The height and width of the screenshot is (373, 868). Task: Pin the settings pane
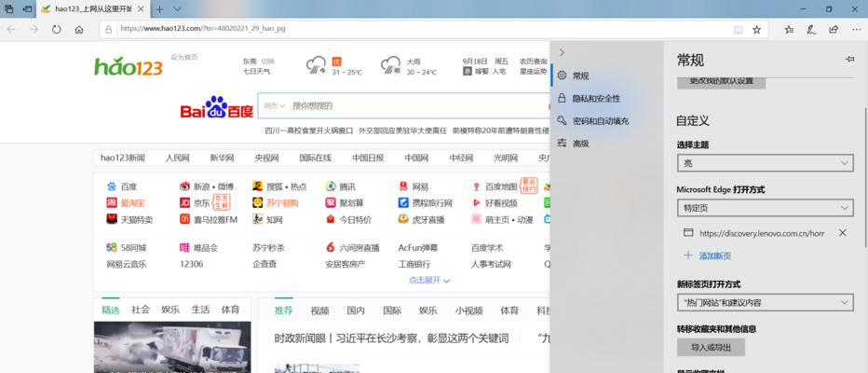point(849,59)
